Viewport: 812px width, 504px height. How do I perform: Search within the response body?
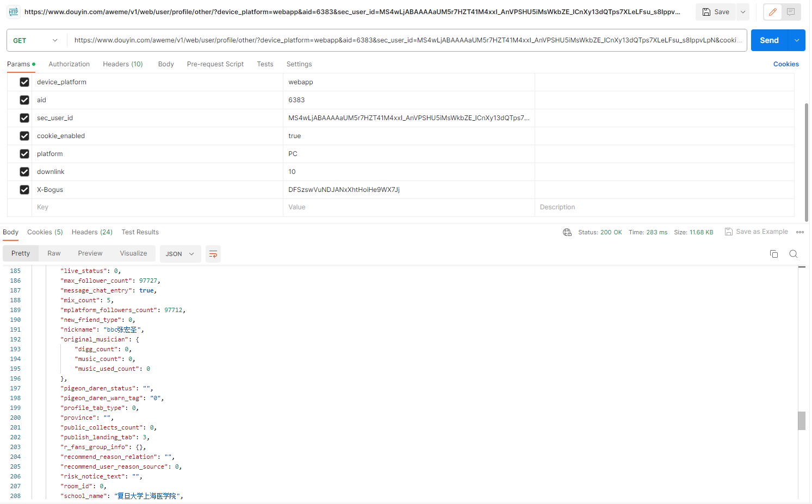[794, 253]
